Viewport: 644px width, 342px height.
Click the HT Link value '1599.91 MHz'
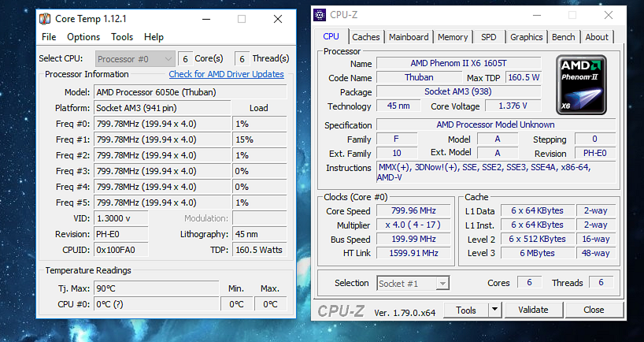(413, 253)
